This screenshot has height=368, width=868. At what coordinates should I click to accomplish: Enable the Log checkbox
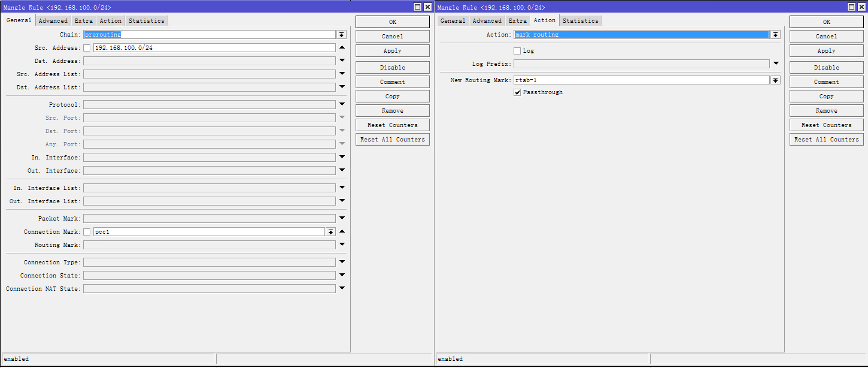click(517, 51)
